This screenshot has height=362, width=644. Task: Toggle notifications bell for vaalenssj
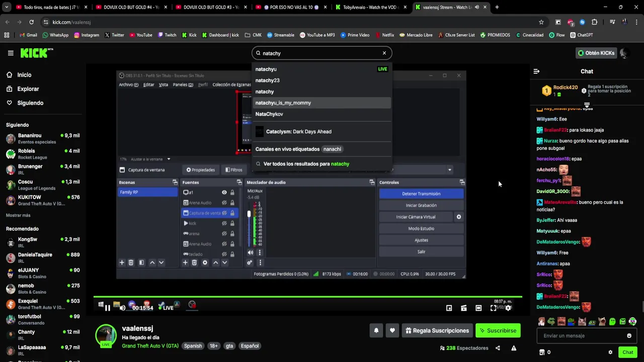(376, 330)
